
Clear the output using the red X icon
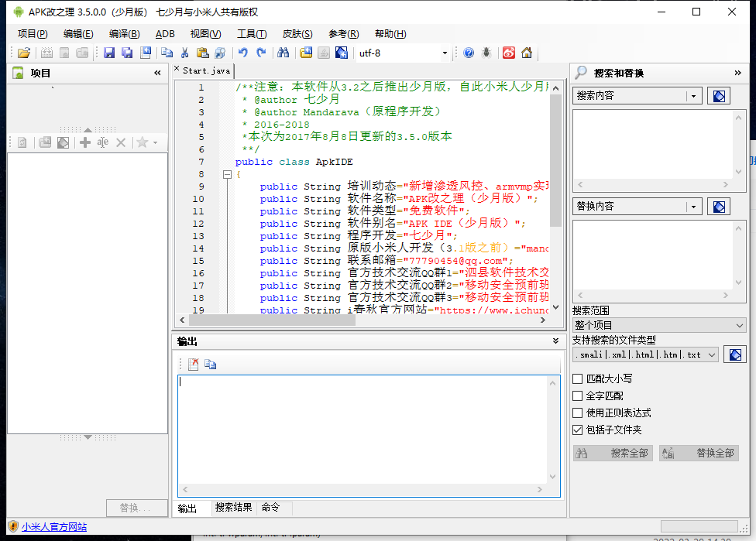[193, 364]
